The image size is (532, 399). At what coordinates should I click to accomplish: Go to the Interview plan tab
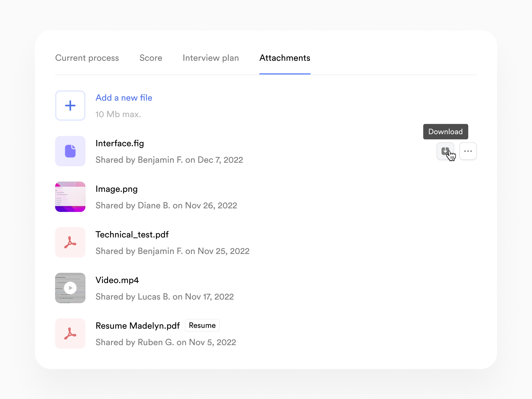[211, 58]
